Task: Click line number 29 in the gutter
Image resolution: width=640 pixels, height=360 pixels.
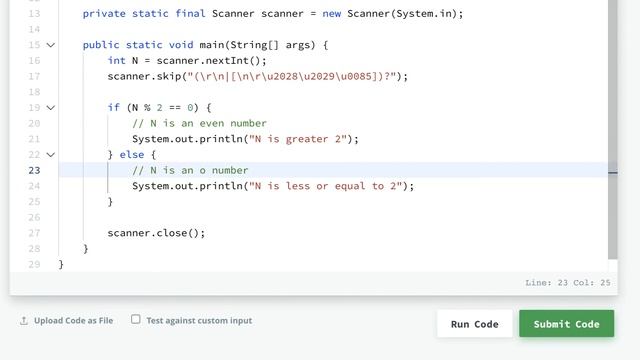Action: point(34,264)
